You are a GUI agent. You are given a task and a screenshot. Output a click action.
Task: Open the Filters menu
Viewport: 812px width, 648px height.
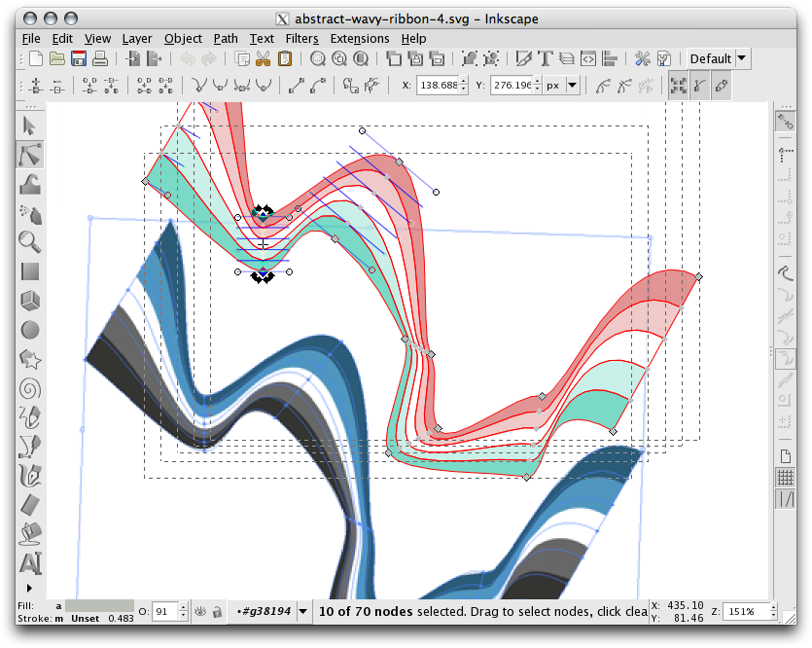point(301,38)
